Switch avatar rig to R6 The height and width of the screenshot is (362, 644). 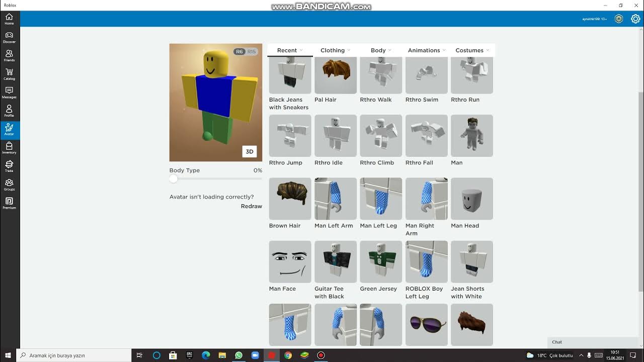(x=239, y=52)
